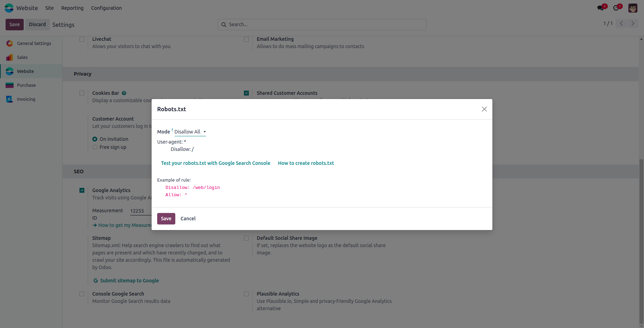The height and width of the screenshot is (328, 644).
Task: Open the messages conversation icon
Action: (x=601, y=8)
